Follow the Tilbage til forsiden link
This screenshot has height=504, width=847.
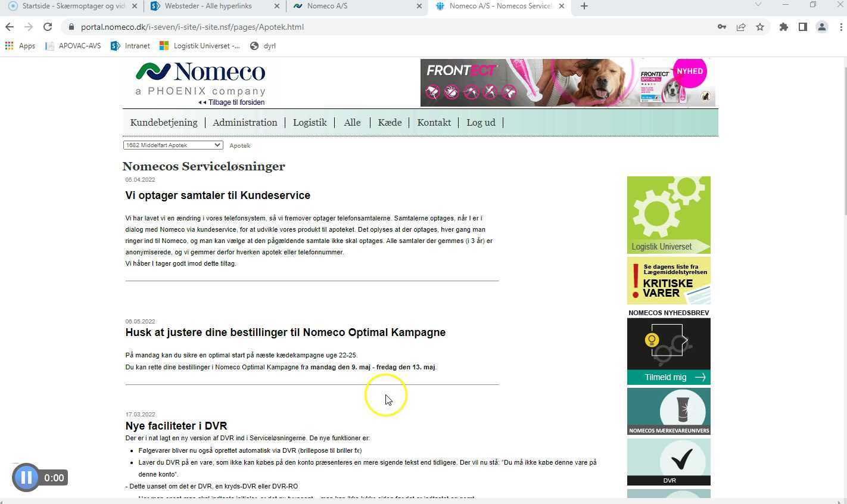(x=235, y=102)
